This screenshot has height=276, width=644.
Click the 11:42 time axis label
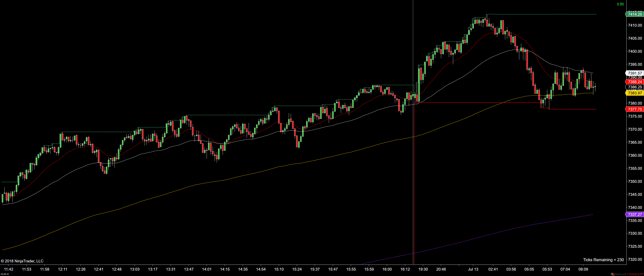(x=9, y=269)
